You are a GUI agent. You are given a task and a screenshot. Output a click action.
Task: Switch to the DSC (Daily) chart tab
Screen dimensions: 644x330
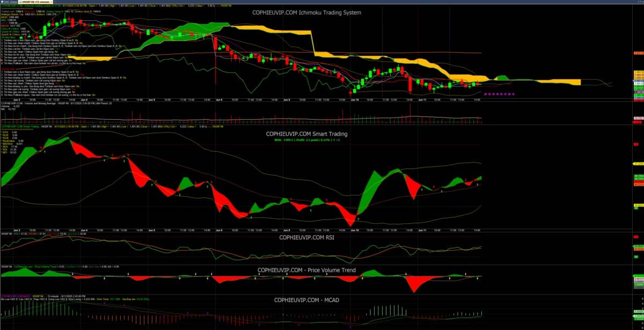click(10, 3)
